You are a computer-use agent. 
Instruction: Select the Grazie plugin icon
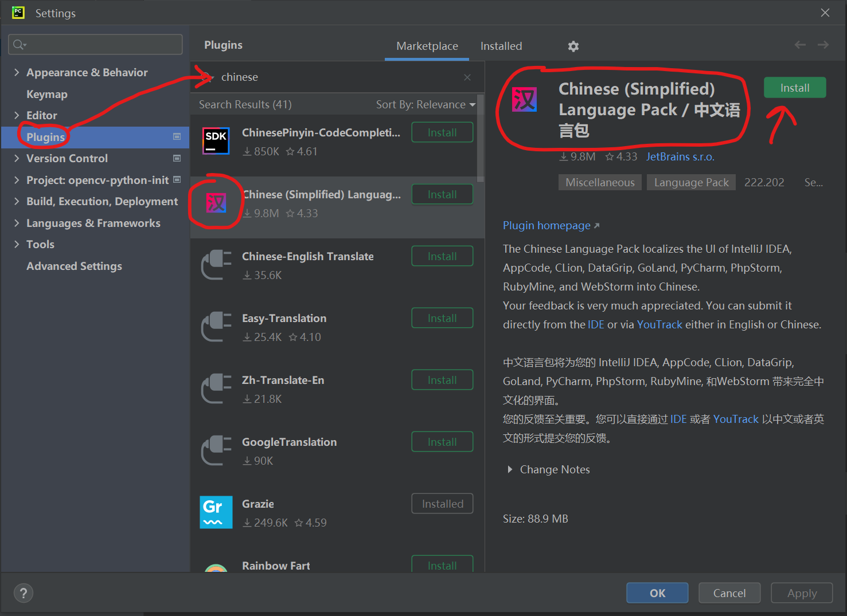(x=216, y=512)
